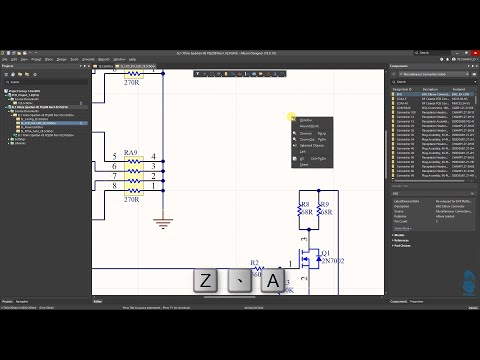Switch to the Navigator panel tab
This screenshot has width=480, height=360.
[x=22, y=301]
